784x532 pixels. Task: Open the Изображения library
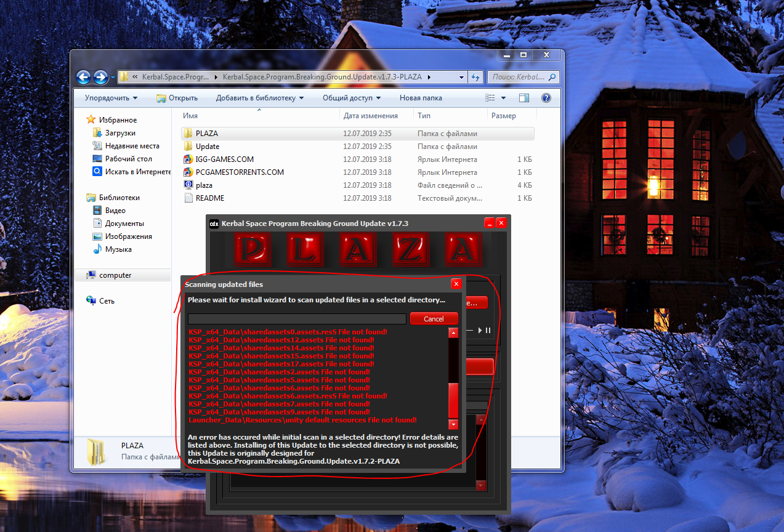[128, 236]
